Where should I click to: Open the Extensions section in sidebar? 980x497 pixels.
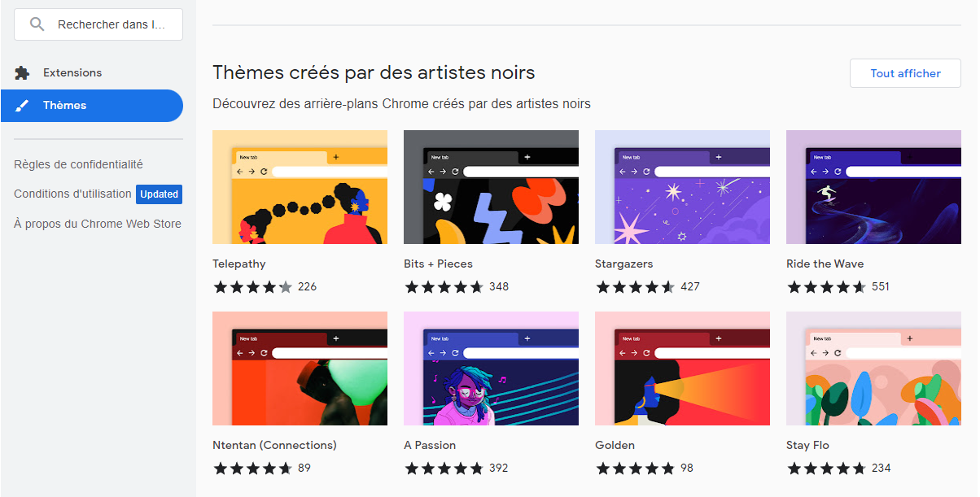click(92, 73)
